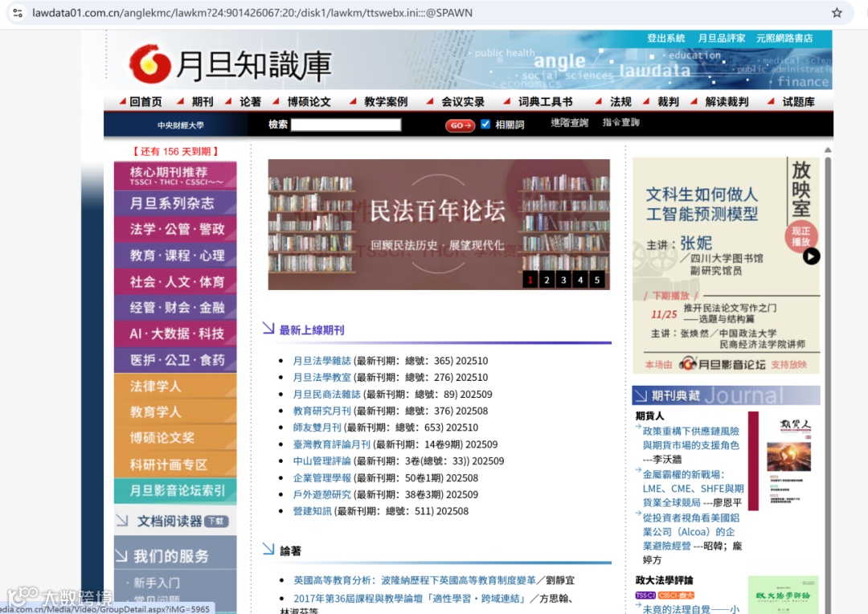Open 教育学人 sidebar button

coord(175,412)
